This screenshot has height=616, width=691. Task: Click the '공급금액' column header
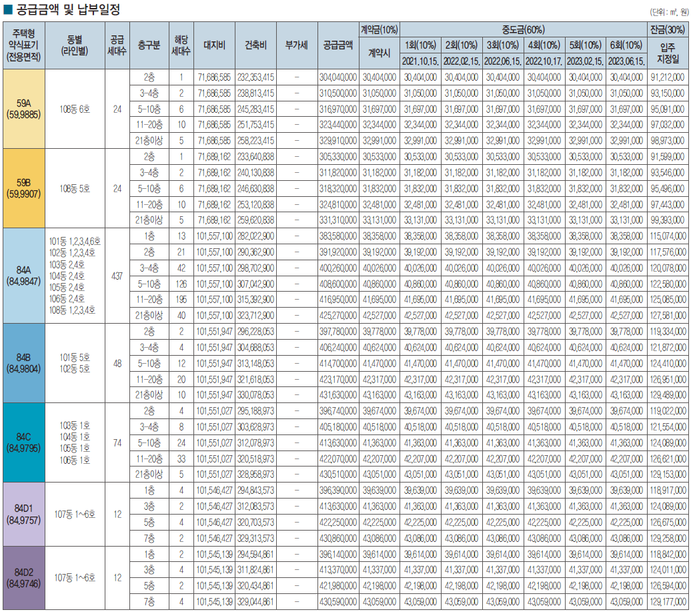pyautogui.click(x=338, y=45)
